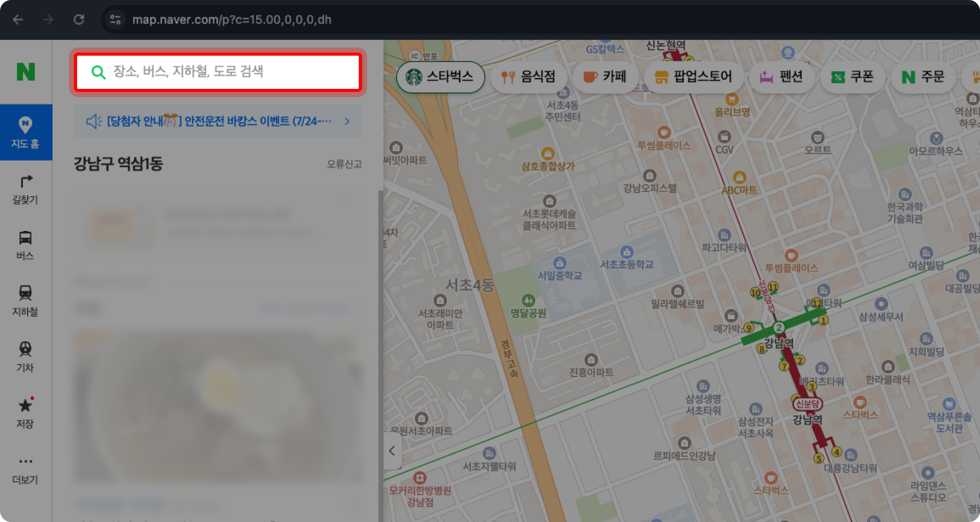Screen dimensions: 980x522
Task: Click the 삼호종합상가 map marker
Action: (x=548, y=153)
